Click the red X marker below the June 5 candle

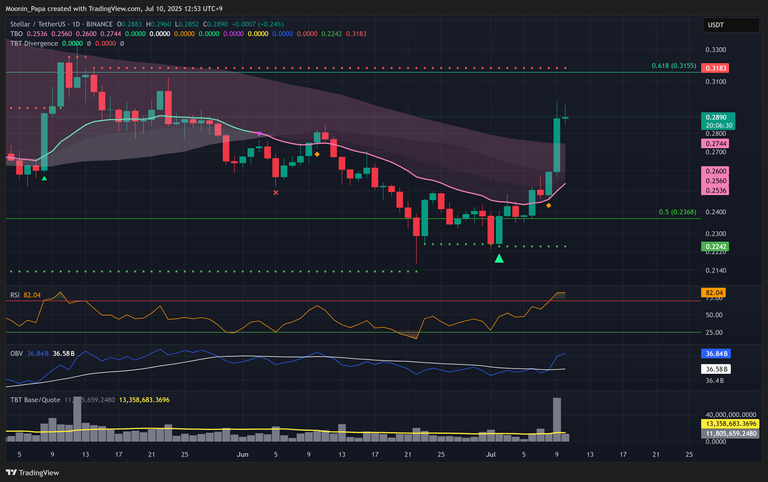pos(276,193)
